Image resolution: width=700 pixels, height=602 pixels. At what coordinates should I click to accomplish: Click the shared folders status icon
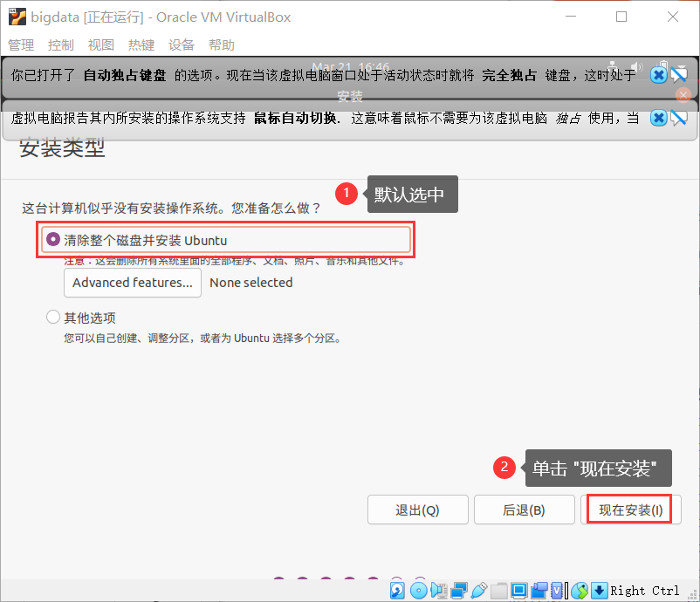[x=498, y=591]
